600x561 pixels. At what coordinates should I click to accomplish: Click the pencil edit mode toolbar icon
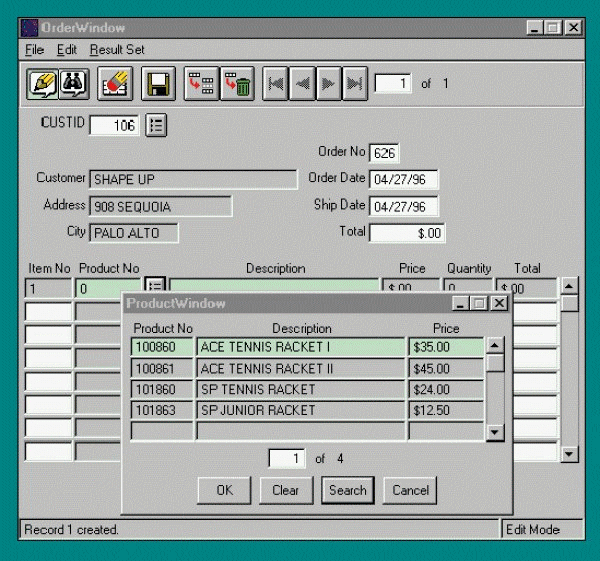point(42,84)
